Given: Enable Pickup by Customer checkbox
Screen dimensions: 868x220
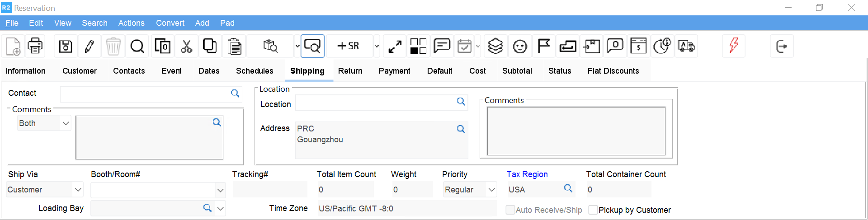Looking at the screenshot, I should tap(593, 210).
